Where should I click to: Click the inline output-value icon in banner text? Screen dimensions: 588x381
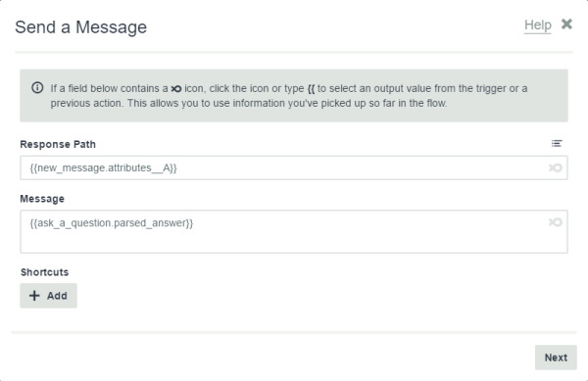pyautogui.click(x=175, y=89)
